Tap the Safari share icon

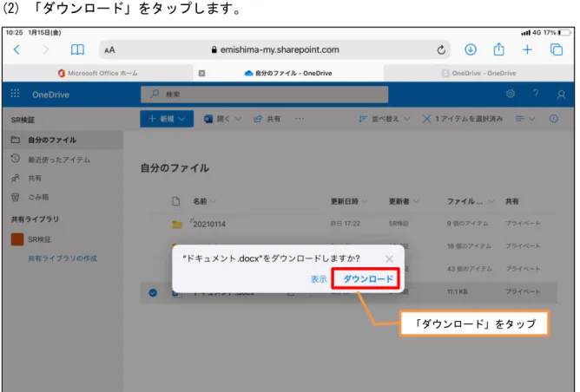499,49
